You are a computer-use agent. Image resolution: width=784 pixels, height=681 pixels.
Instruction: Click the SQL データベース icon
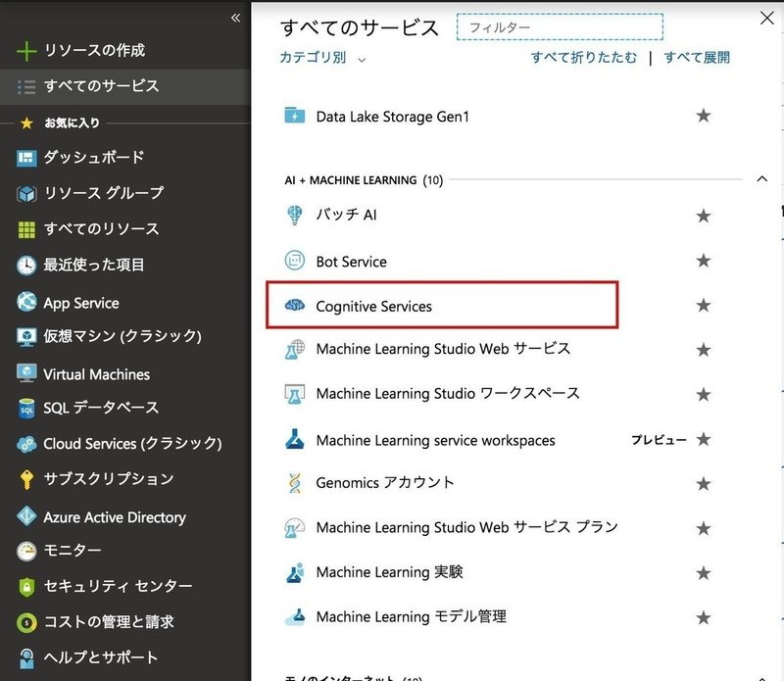26,409
